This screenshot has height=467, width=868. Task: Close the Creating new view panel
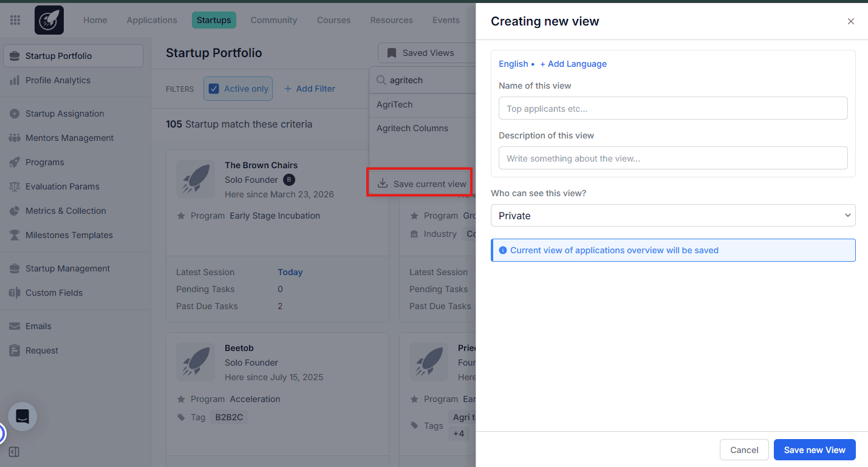coord(851,21)
